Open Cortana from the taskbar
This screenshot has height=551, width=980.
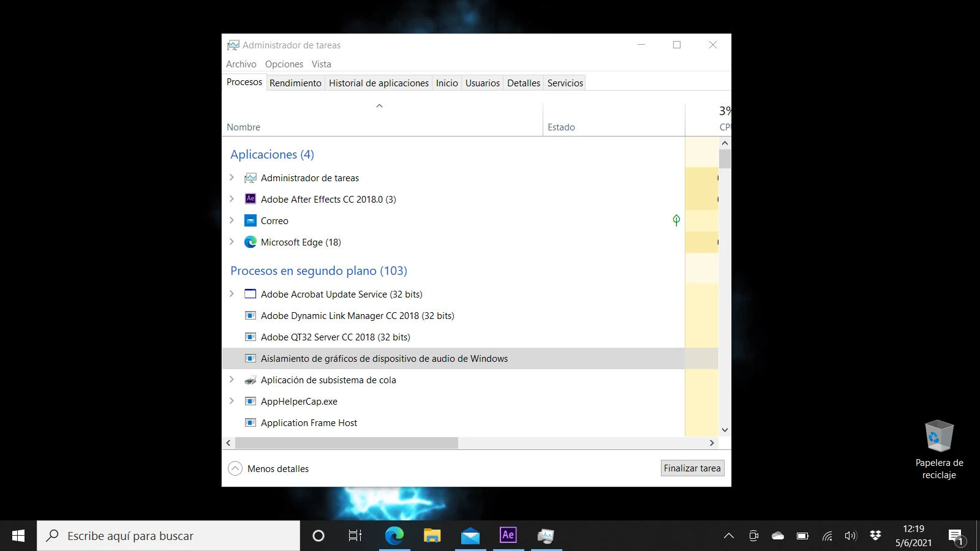point(318,536)
